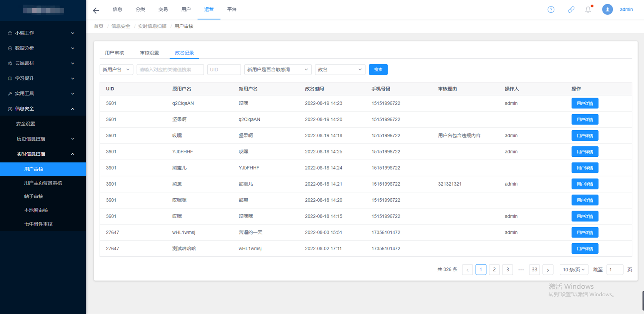Expand the 学习提升 menu chevron

(73, 78)
